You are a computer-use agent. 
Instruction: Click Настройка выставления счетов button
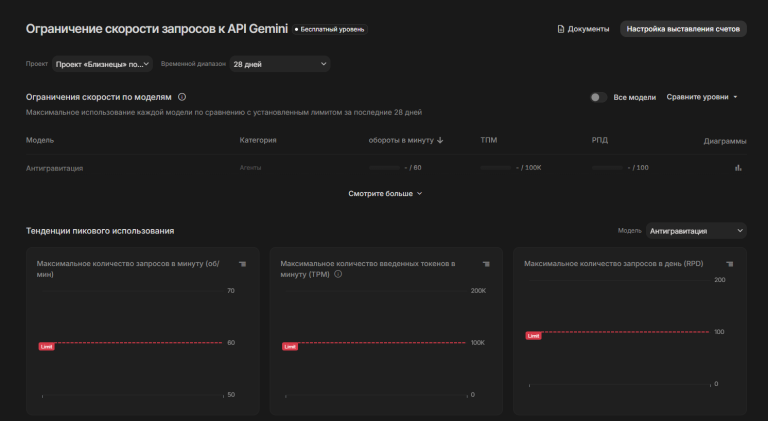pos(683,29)
